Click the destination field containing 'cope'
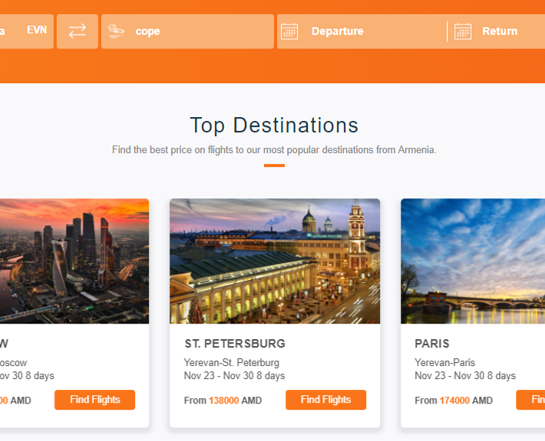The width and height of the screenshot is (545, 441). tap(187, 31)
